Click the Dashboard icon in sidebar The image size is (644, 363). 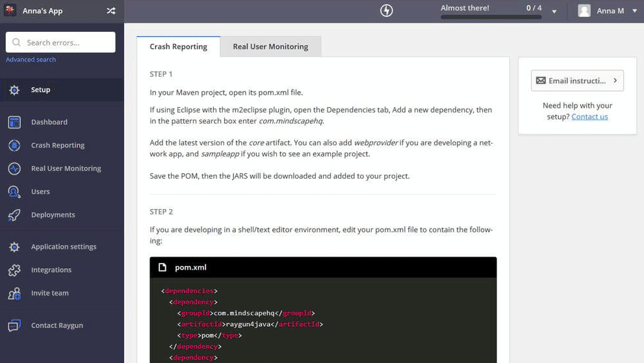pos(14,122)
